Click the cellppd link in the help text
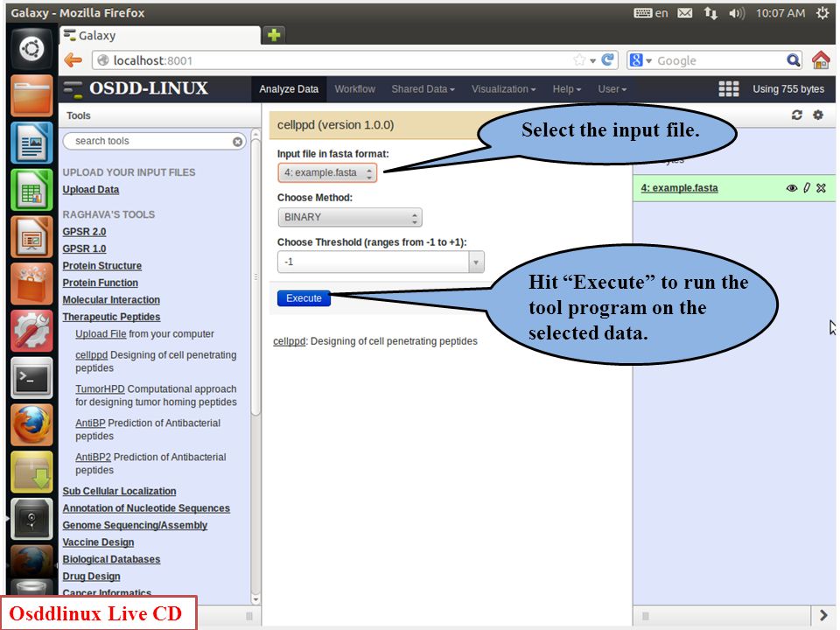840x630 pixels. (x=289, y=341)
